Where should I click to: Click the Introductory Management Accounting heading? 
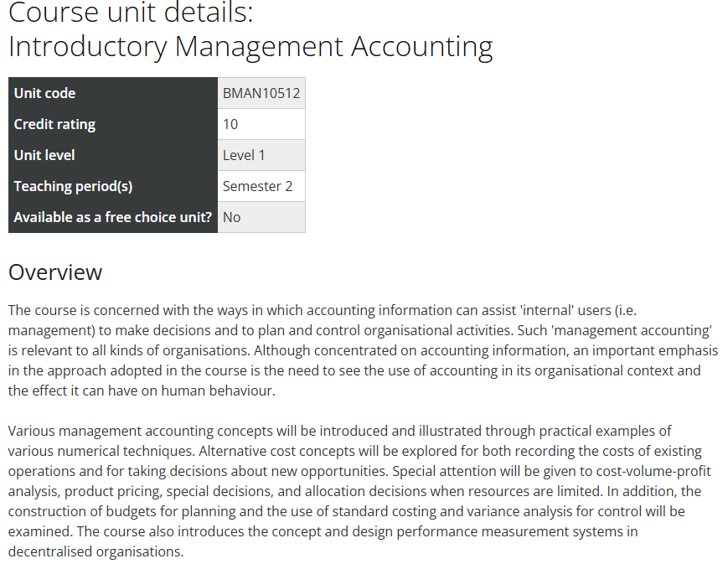point(250,47)
